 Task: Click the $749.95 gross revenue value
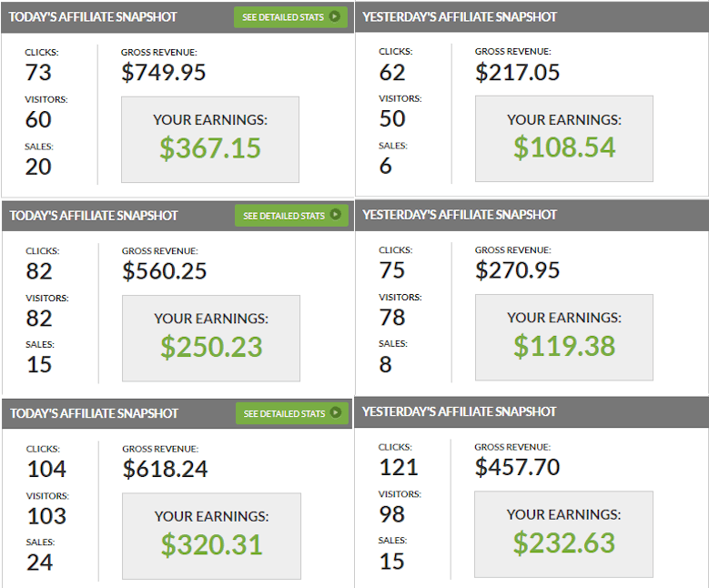click(x=164, y=73)
